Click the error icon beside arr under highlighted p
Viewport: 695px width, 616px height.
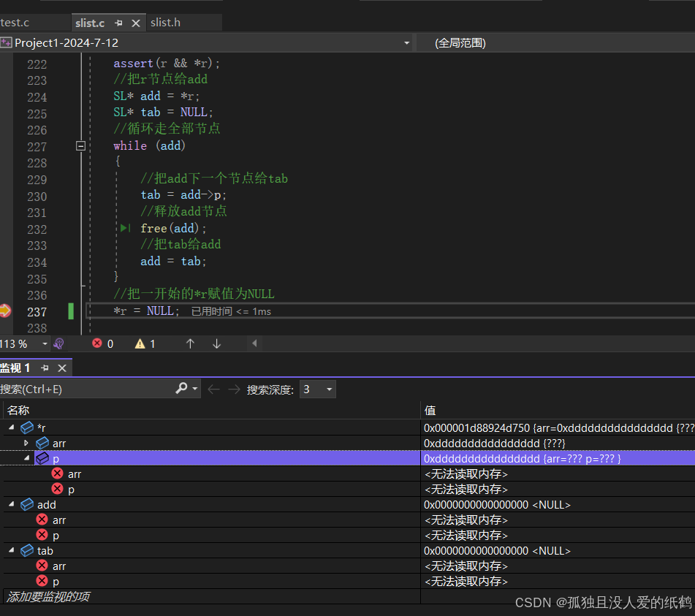[57, 474]
